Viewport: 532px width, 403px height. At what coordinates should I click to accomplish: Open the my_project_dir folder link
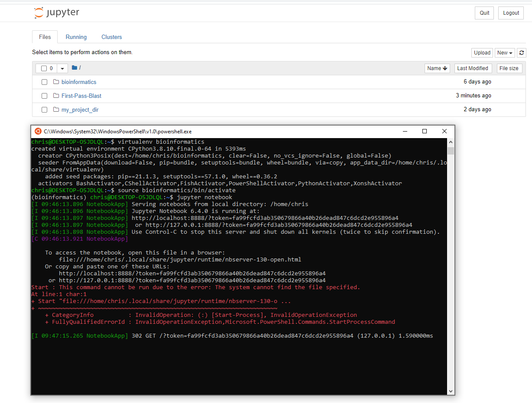(80, 110)
